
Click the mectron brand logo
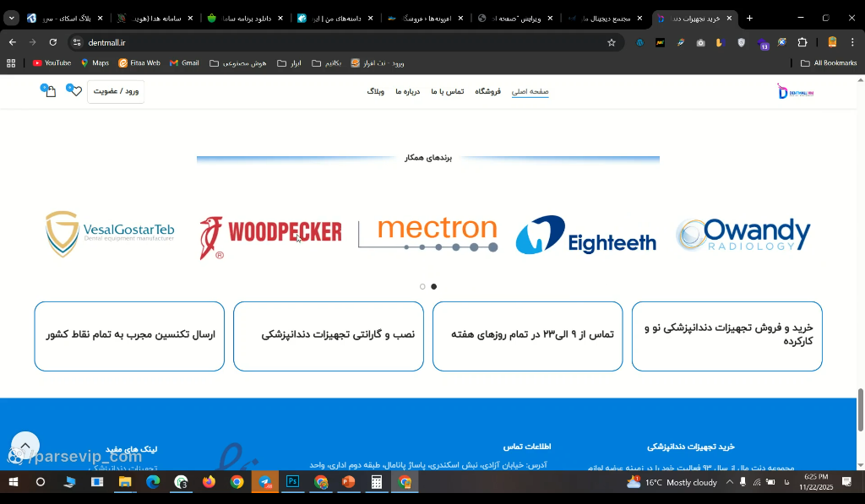(428, 235)
